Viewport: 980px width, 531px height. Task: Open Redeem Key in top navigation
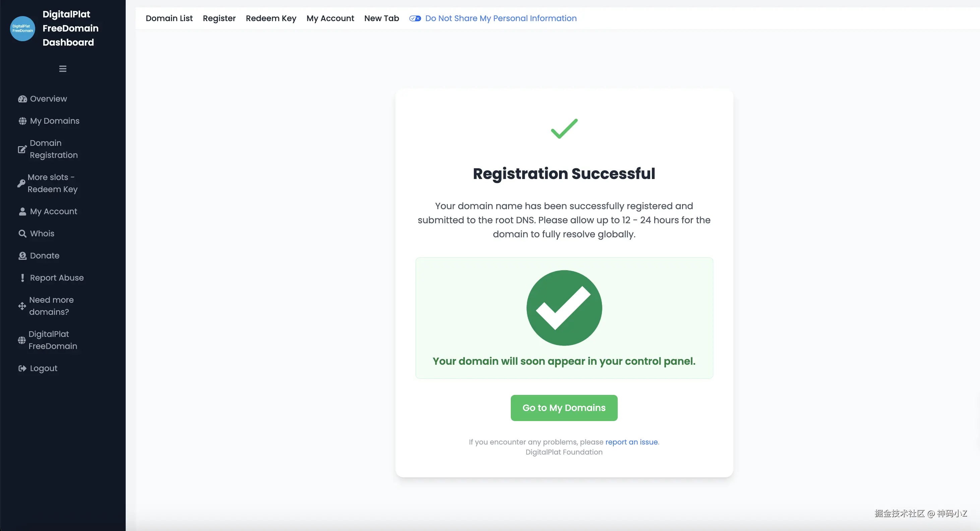271,18
